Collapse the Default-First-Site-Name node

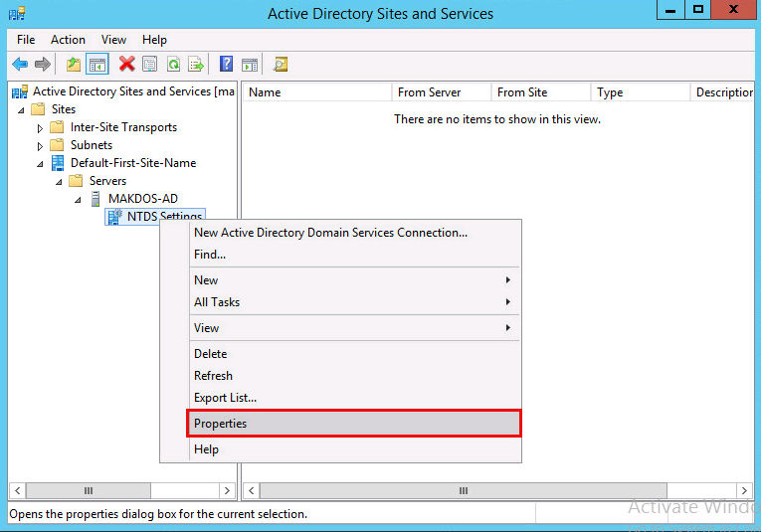(40, 164)
